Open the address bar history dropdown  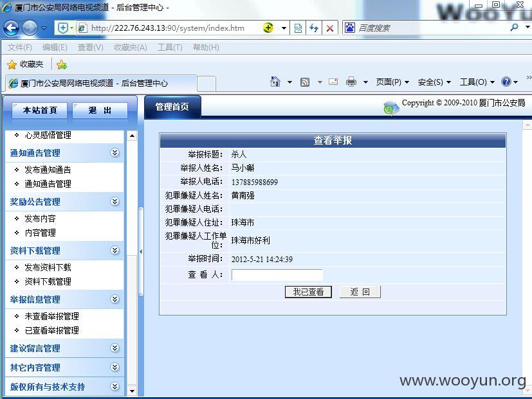click(x=284, y=28)
